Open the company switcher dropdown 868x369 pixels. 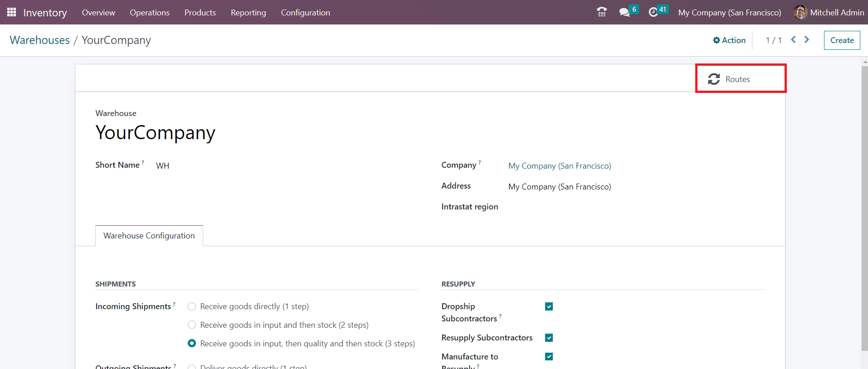(x=729, y=13)
